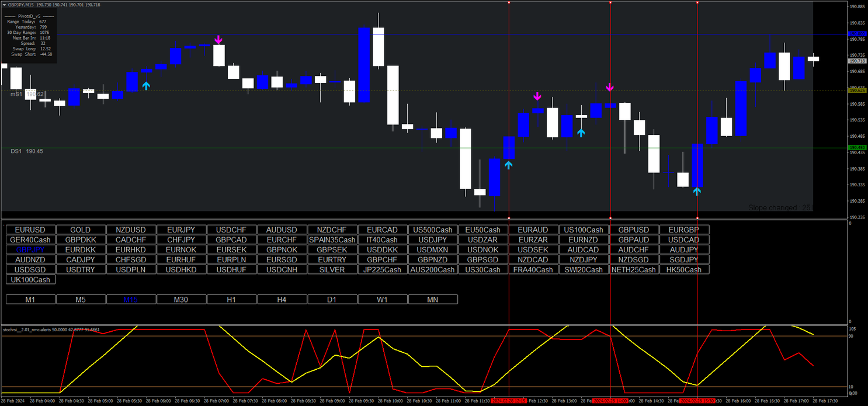Activate the D1 timeframe button
868x406 pixels.
332,300
